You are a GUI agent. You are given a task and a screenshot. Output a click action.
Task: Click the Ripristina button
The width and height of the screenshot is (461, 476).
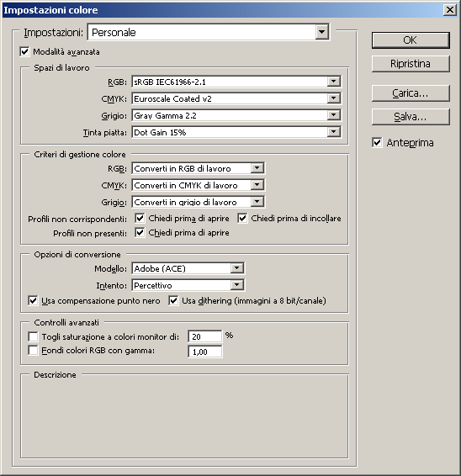[411, 64]
